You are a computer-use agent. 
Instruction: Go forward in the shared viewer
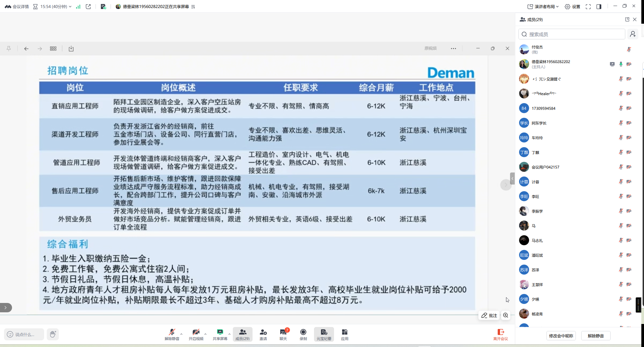click(x=40, y=48)
